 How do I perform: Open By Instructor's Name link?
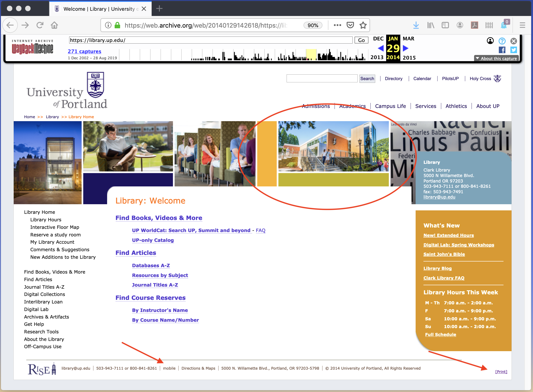click(160, 310)
